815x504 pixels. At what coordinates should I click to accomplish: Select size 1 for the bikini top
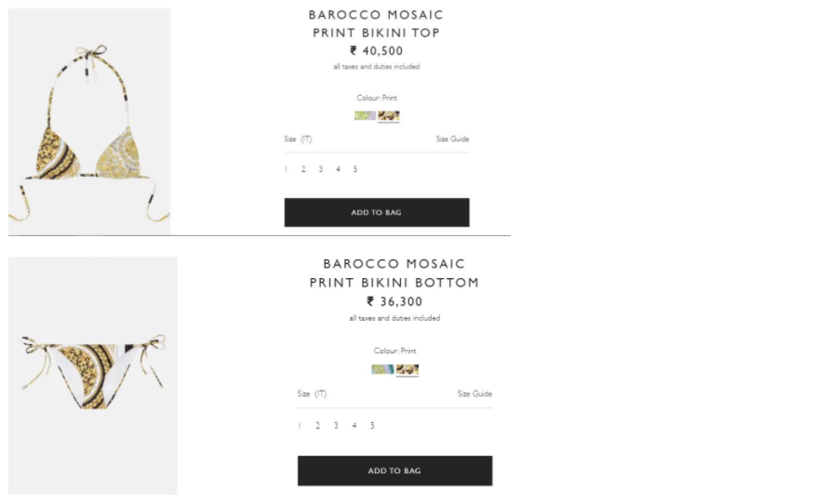(x=287, y=169)
